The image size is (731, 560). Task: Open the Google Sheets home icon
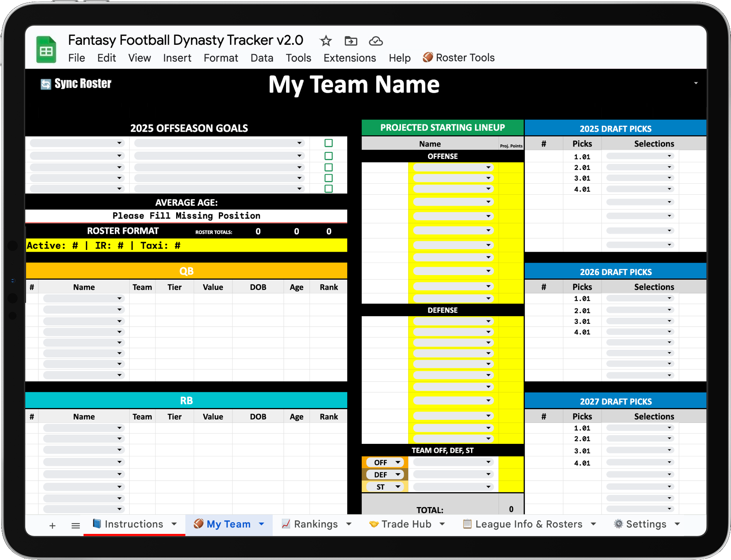pos(46,50)
